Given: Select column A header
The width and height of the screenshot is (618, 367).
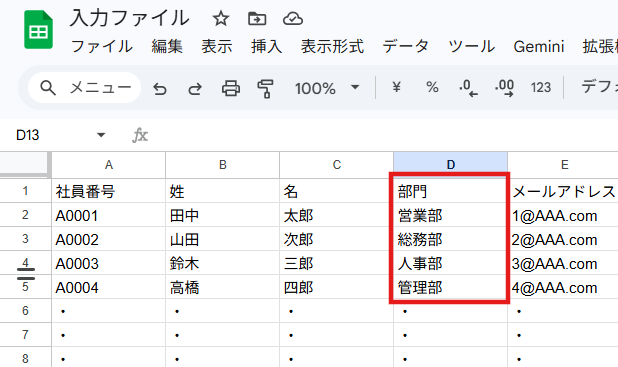Looking at the screenshot, I should (x=109, y=165).
